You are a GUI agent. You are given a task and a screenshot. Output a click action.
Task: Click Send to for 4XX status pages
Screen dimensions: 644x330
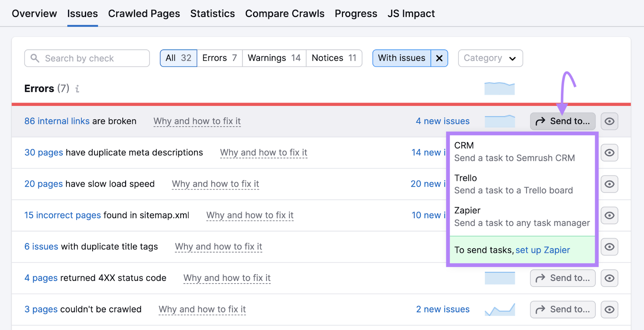coord(563,278)
